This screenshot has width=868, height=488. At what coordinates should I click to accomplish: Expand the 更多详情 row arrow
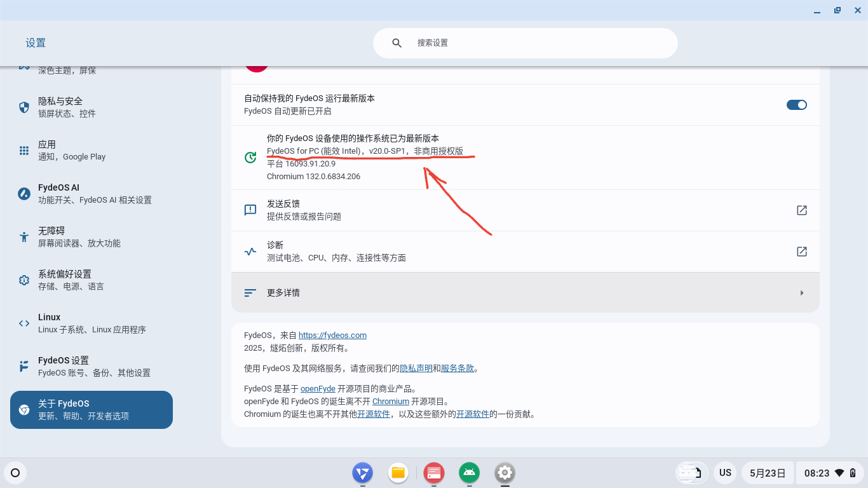point(802,293)
